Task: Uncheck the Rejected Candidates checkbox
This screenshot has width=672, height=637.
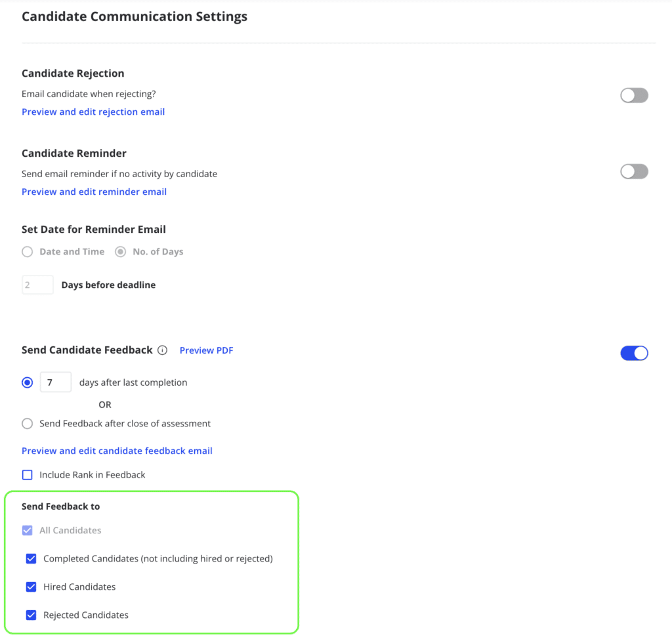Action: [x=31, y=615]
